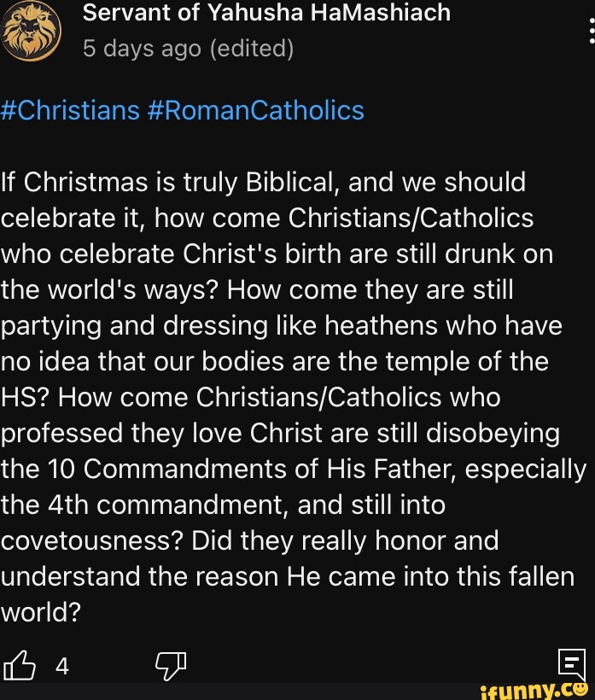Open the #Christians hashtag
Screen dimensions: 595x700
(x=68, y=109)
